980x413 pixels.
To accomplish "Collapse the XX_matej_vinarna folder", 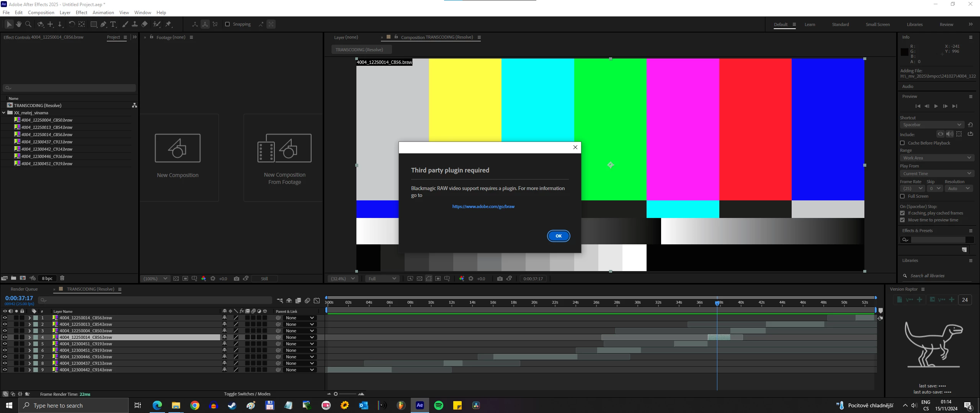I will click(x=4, y=113).
